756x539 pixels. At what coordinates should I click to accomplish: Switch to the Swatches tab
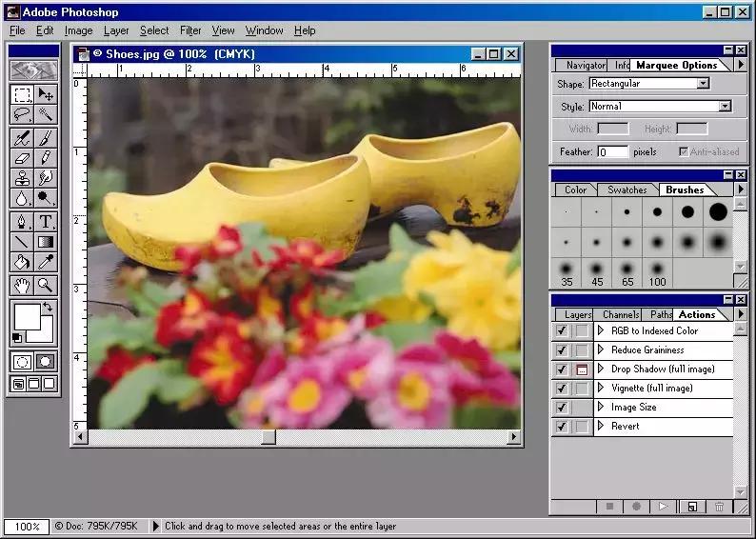point(627,190)
